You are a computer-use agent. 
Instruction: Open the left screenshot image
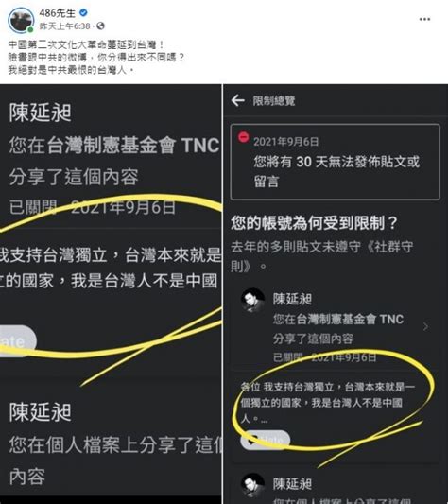tap(111, 294)
